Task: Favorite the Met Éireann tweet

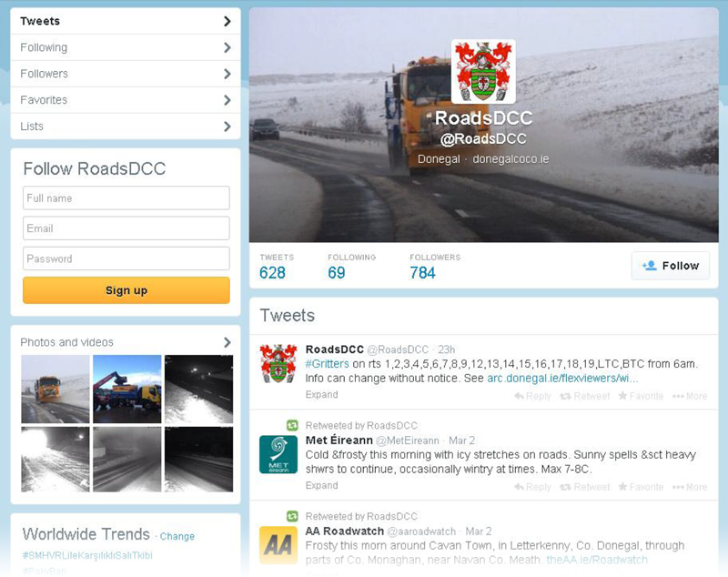Action: coord(641,487)
